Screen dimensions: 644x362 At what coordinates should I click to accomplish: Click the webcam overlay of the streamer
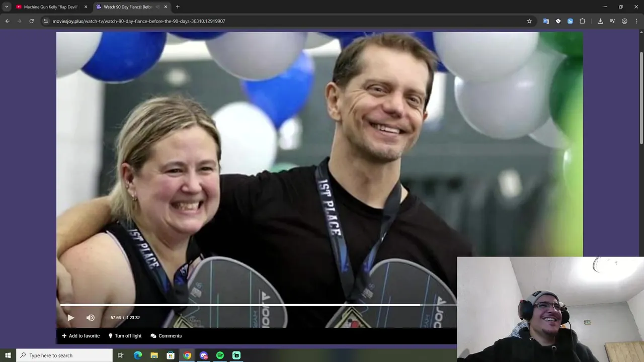click(550, 309)
